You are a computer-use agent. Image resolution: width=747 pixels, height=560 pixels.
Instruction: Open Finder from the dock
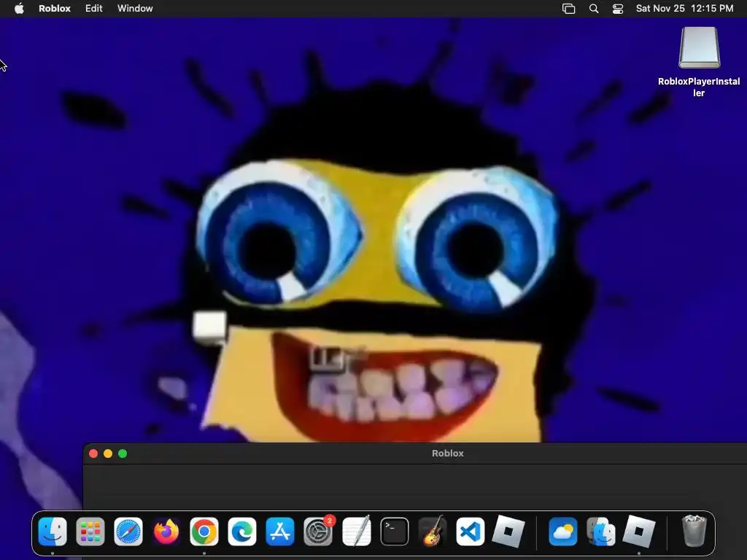(x=53, y=531)
